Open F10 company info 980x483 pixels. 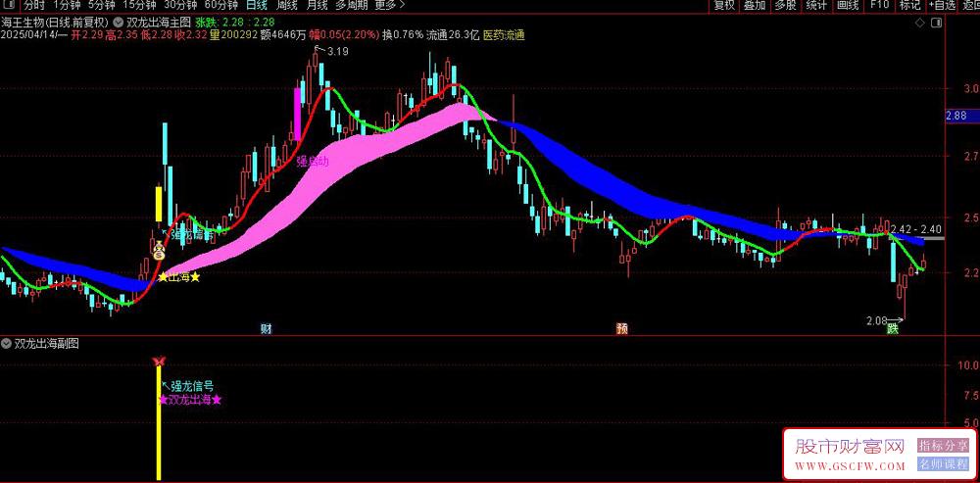point(879,6)
